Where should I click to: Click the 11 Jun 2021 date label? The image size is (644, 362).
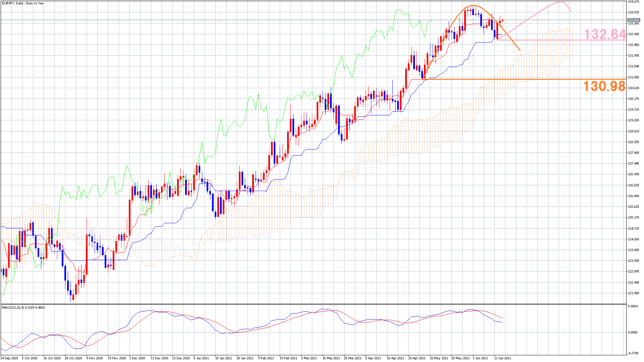pos(502,358)
